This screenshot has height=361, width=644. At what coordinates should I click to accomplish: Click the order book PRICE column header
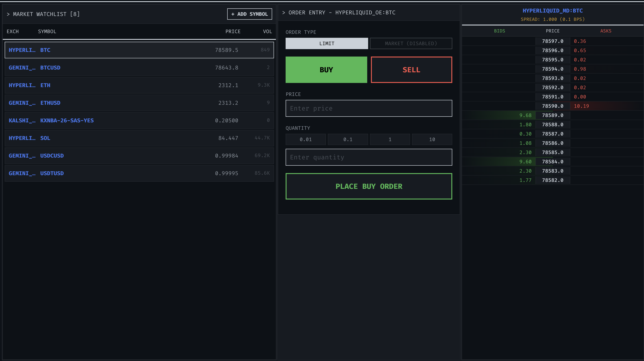click(x=553, y=31)
